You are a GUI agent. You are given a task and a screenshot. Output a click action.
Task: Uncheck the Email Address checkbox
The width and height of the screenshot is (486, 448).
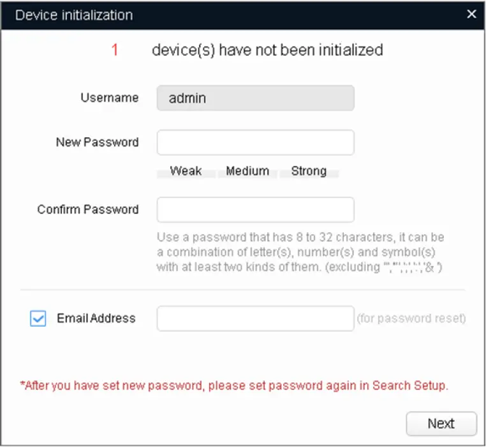pyautogui.click(x=38, y=318)
